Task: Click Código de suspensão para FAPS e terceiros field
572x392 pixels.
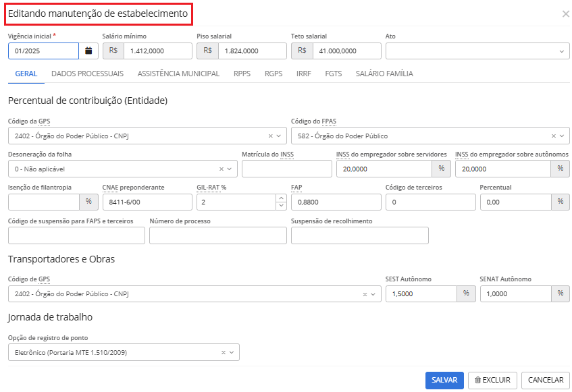Action: pos(76,235)
